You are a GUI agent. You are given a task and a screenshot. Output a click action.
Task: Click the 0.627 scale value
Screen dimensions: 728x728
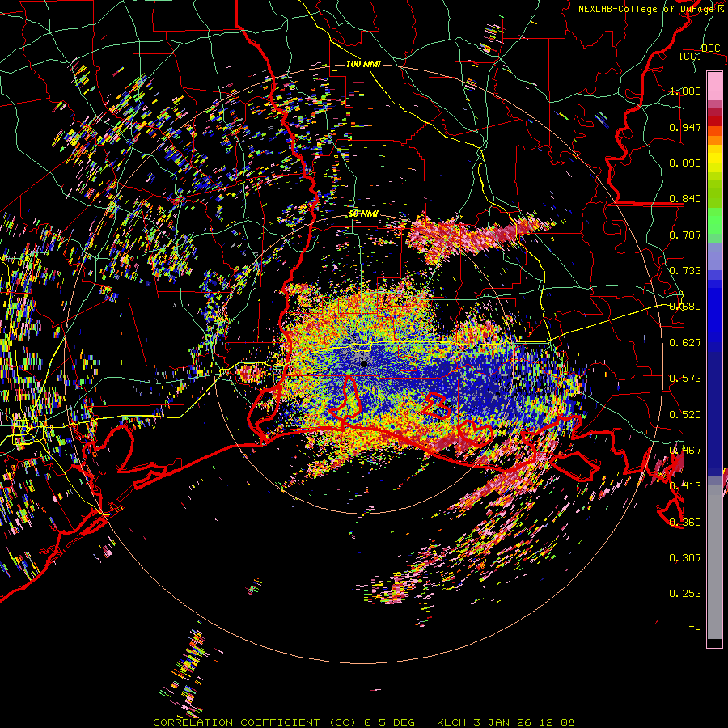pos(685,343)
